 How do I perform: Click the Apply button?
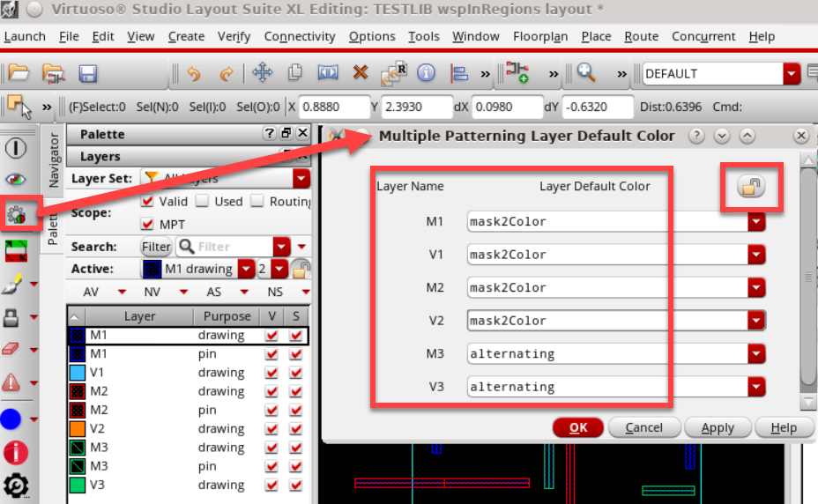718,428
